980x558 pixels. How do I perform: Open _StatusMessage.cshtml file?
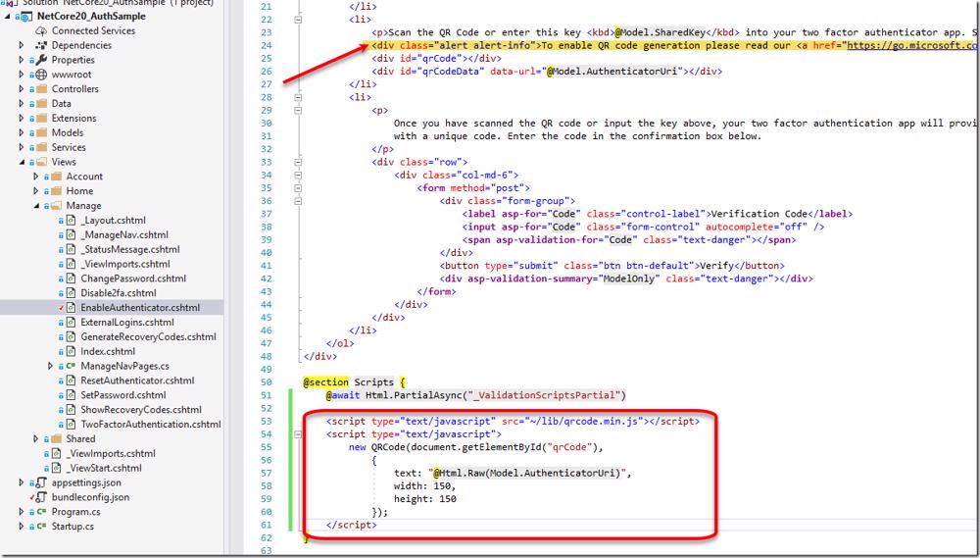[x=130, y=250]
